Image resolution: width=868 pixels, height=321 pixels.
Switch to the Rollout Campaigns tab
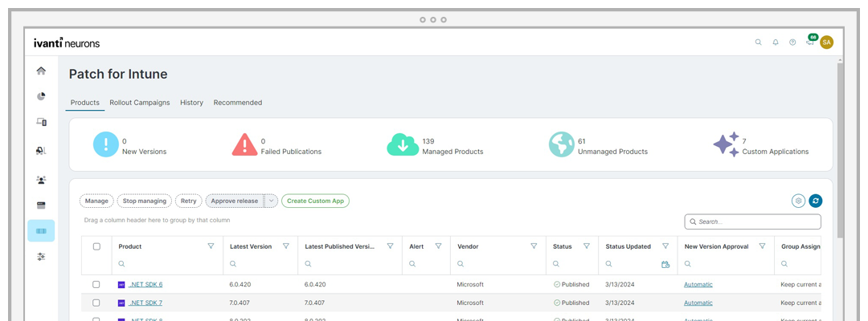[x=140, y=103]
